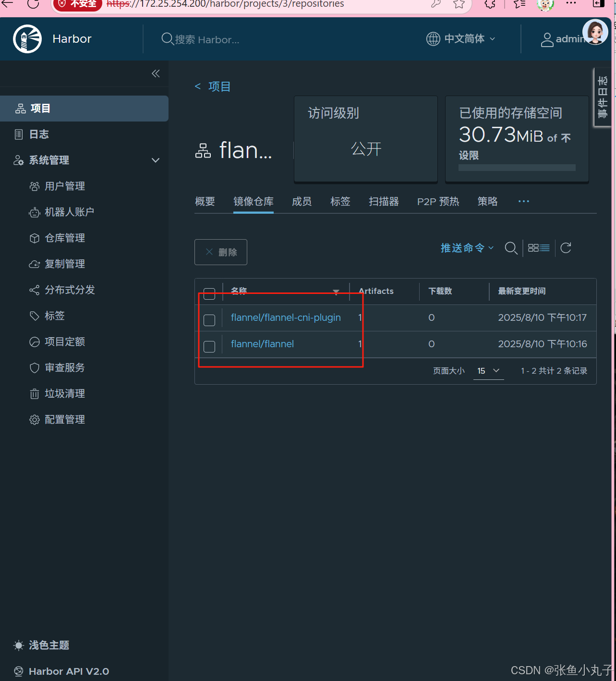Open browser extensions puzzle icon
The height and width of the screenshot is (681, 616).
click(490, 4)
